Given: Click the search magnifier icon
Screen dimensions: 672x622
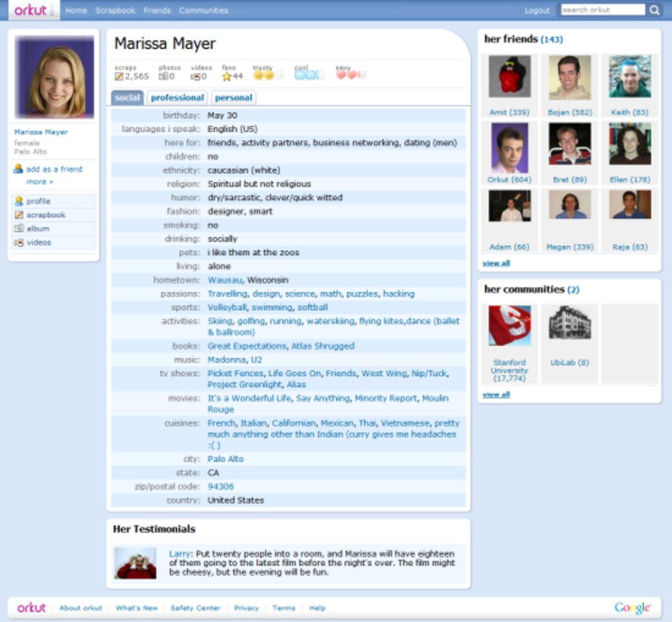Looking at the screenshot, I should [x=654, y=10].
